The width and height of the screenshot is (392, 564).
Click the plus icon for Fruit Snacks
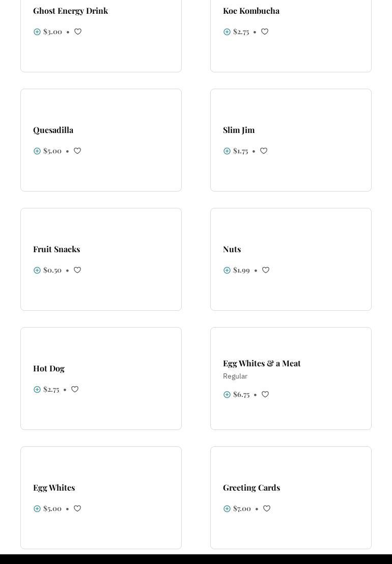point(37,270)
